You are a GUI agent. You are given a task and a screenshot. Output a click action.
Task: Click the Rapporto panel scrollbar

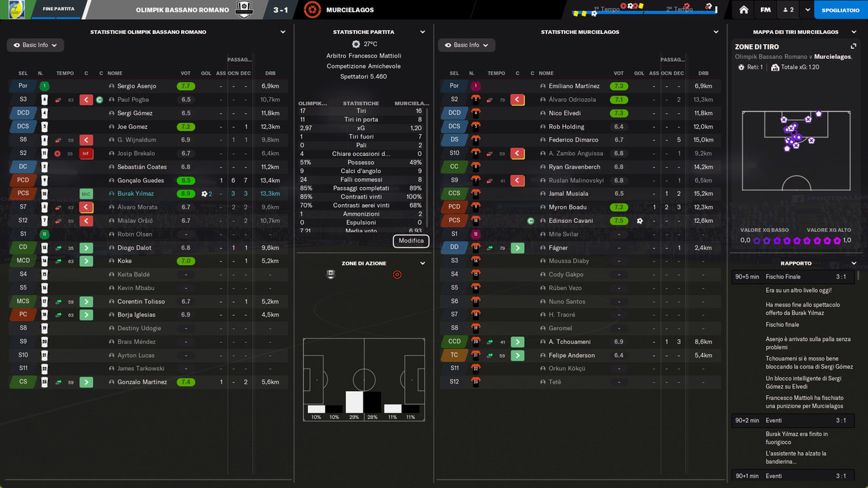(859, 276)
